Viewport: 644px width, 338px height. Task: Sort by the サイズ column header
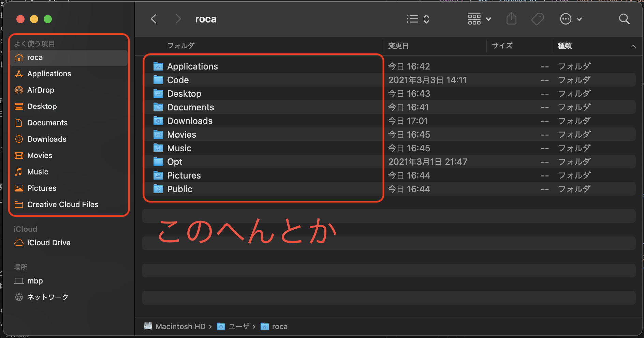click(x=502, y=46)
